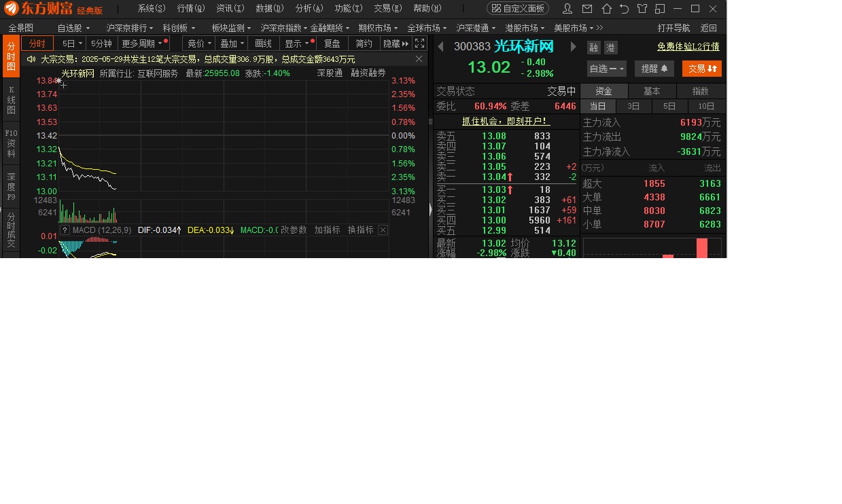Select 深度F9 sidebar tab

pyautogui.click(x=11, y=187)
